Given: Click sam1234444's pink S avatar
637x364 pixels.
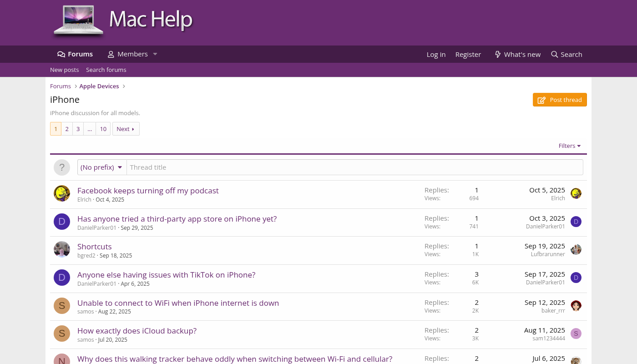Looking at the screenshot, I should click(x=576, y=334).
